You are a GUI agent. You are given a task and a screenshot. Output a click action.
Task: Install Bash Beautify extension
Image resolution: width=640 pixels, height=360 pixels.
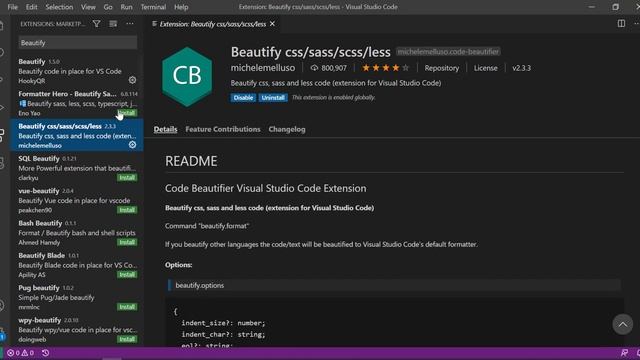click(x=127, y=242)
